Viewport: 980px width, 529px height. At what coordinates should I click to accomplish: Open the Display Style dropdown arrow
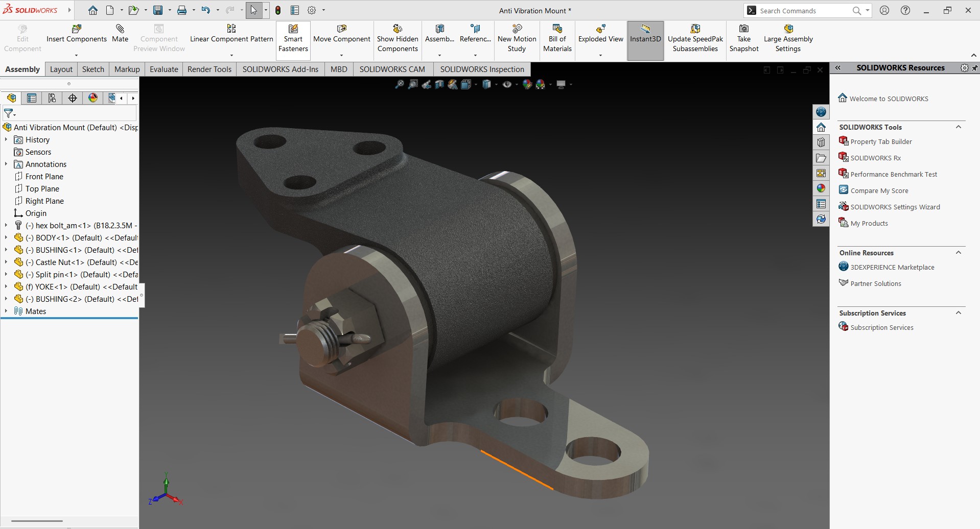[496, 84]
